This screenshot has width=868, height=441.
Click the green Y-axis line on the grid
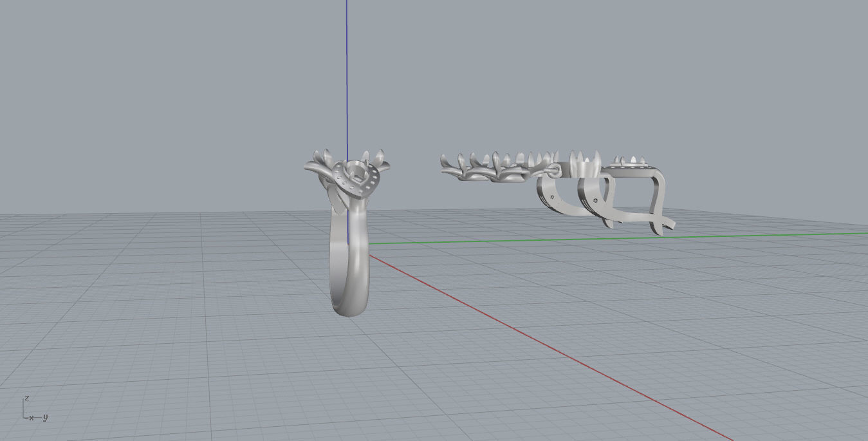618,238
